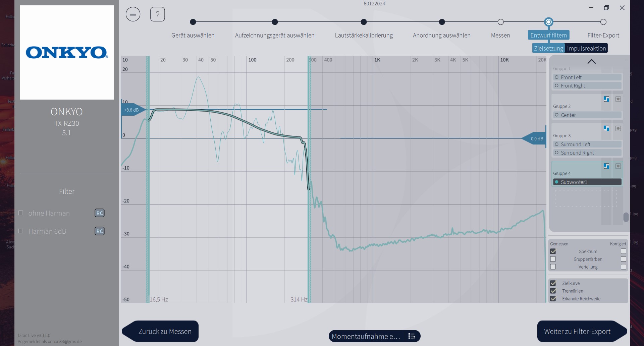Click empty dashed group drop area
Viewport: 644px width, 346px height.
586,198
